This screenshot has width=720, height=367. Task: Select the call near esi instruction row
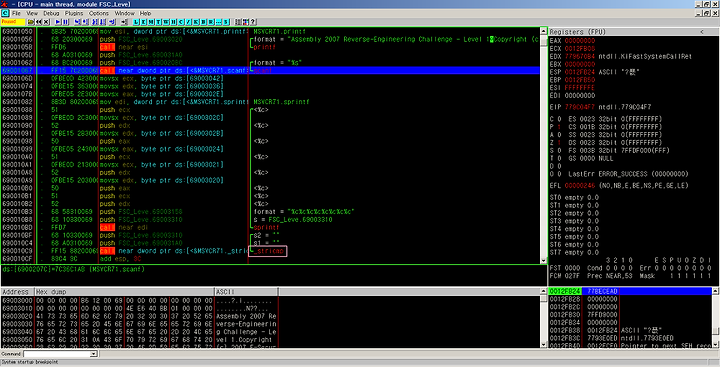point(270,47)
